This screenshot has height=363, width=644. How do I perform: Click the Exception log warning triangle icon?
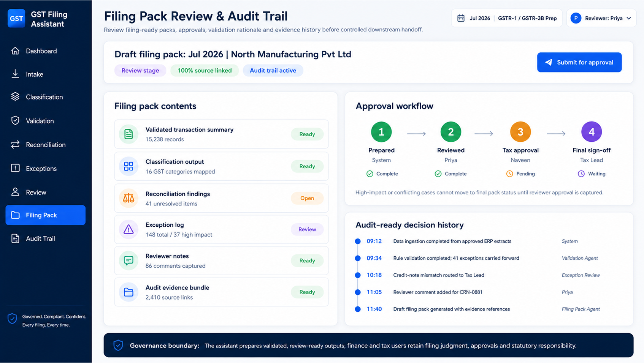[128, 229]
